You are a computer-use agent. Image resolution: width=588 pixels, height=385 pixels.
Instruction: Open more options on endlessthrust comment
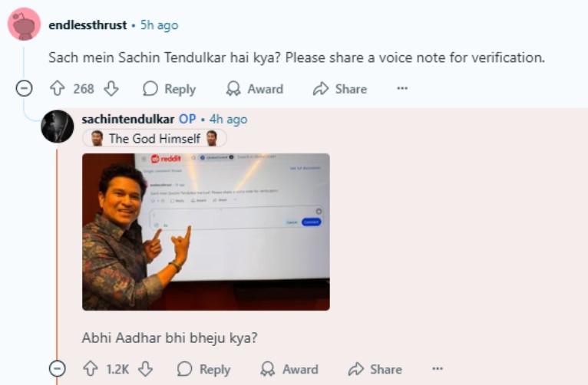(402, 89)
